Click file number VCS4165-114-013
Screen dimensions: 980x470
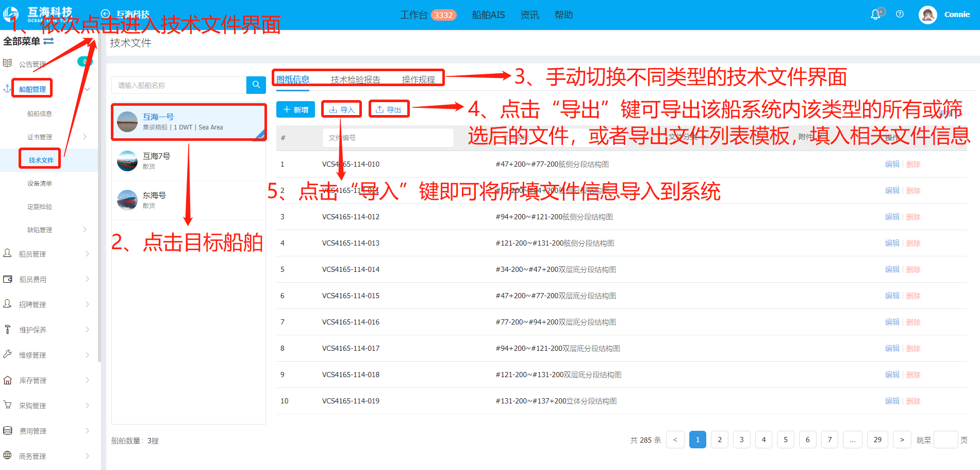(351, 243)
